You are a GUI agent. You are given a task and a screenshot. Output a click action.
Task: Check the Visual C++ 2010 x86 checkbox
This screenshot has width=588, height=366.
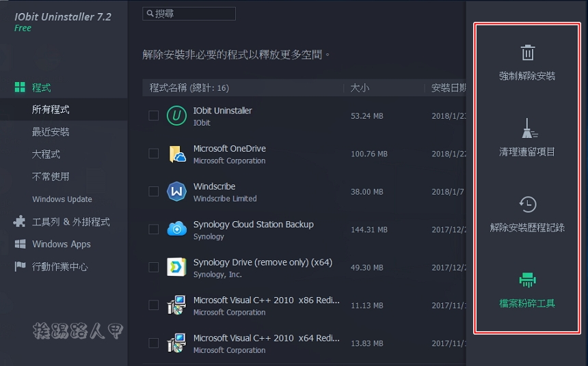153,305
